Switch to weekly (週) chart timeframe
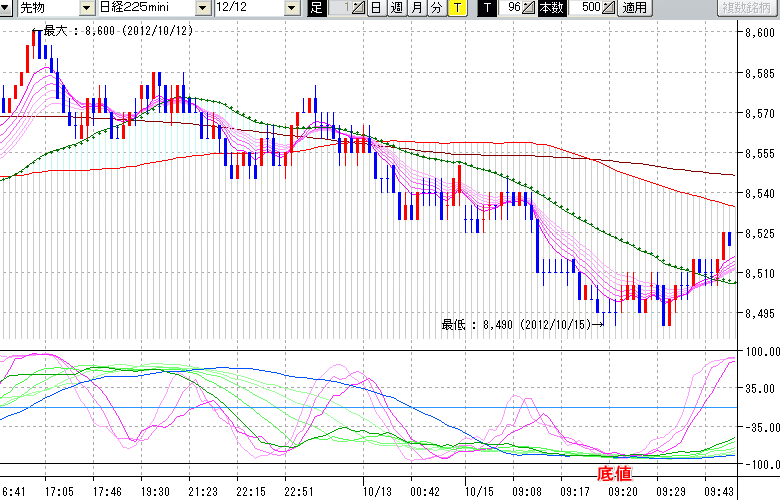This screenshot has height=500, width=780. 395,8
